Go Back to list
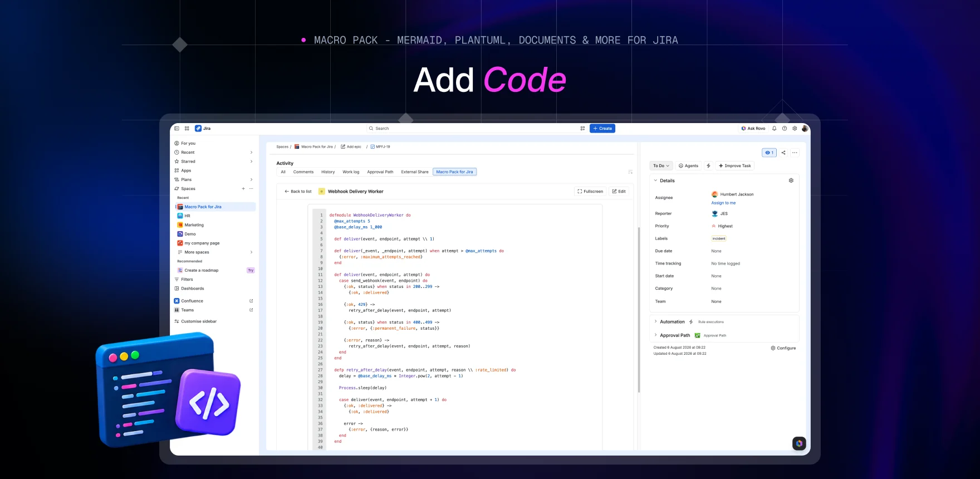 click(298, 192)
